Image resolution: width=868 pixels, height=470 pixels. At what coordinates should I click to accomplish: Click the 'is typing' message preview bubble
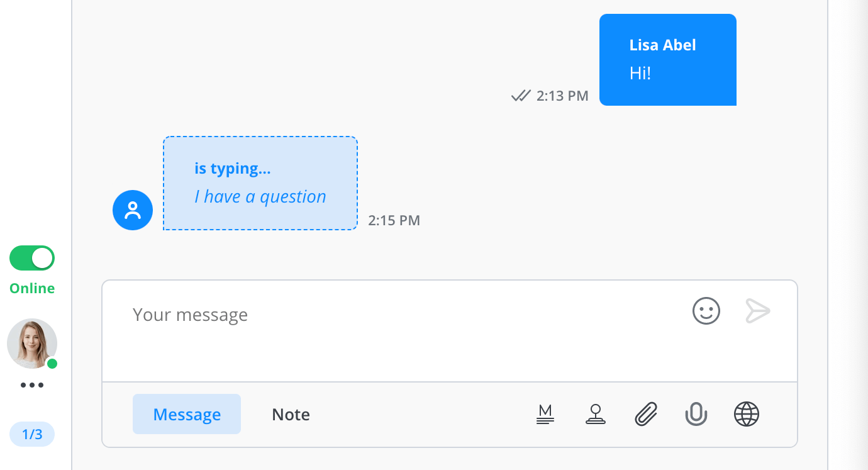(260, 183)
